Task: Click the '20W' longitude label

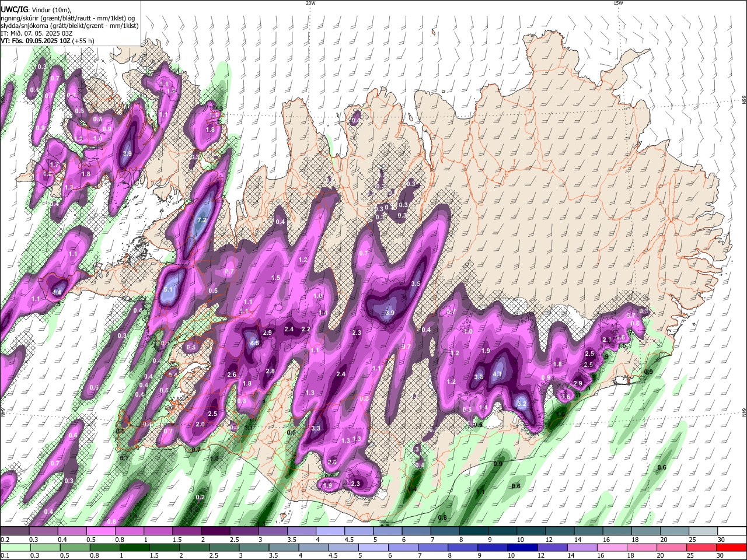Action: [310, 3]
